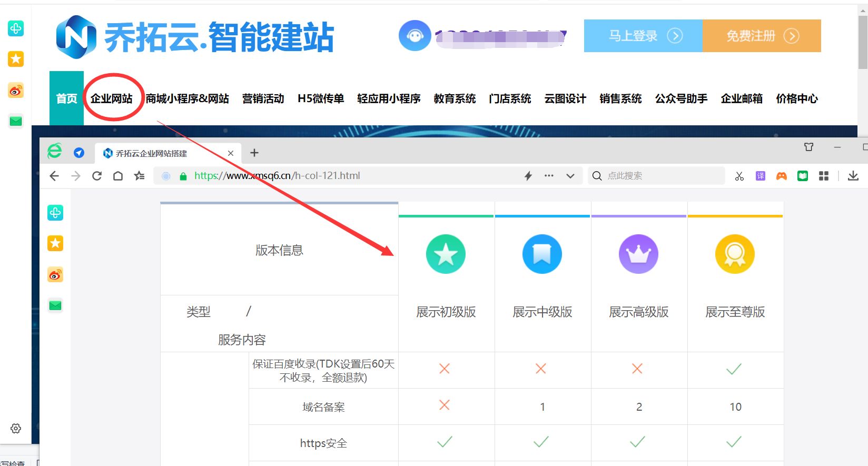Viewport: 868px width, 466px height.
Task: Click the bookmark star list icon
Action: click(x=139, y=176)
